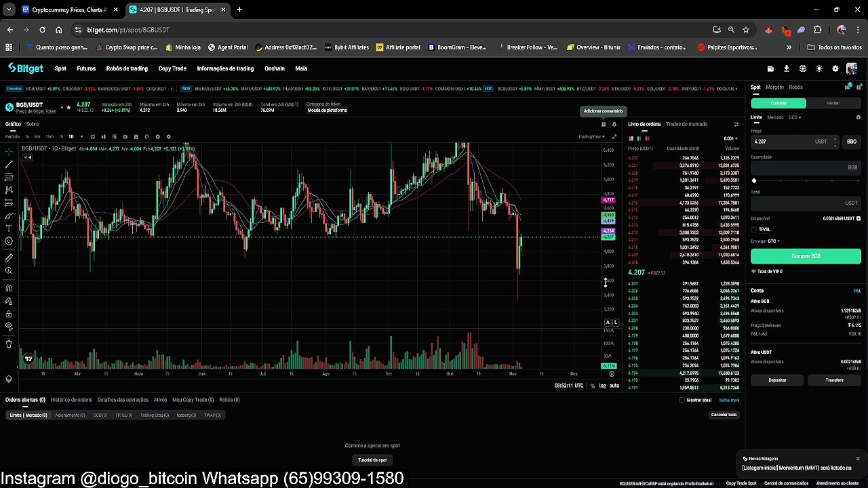
Task: Expand the timeframe dropdown arrow
Action: click(x=82, y=137)
